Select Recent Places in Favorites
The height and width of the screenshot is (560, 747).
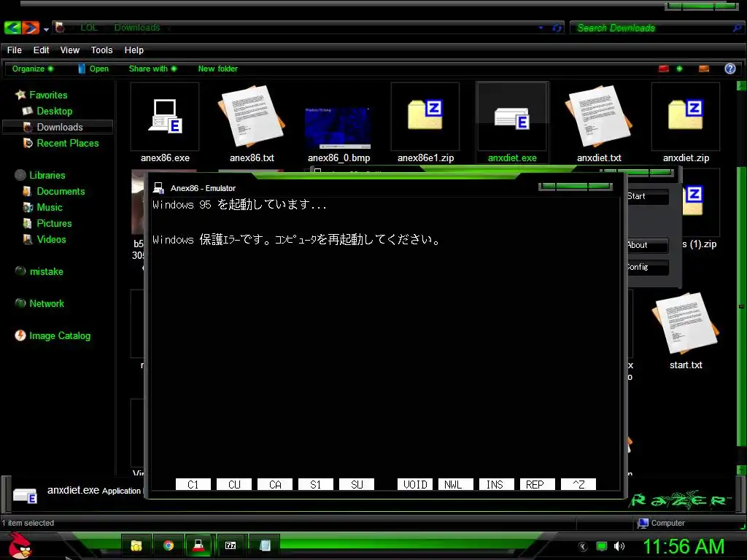(68, 143)
